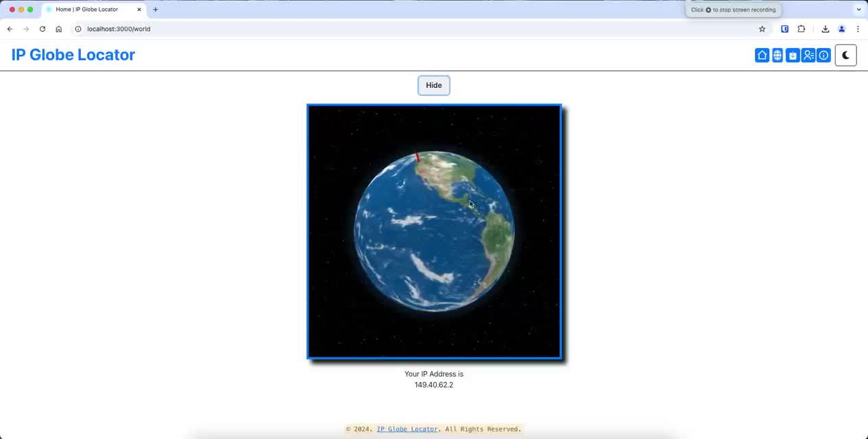
Task: Open the info circle icon
Action: [x=824, y=56]
